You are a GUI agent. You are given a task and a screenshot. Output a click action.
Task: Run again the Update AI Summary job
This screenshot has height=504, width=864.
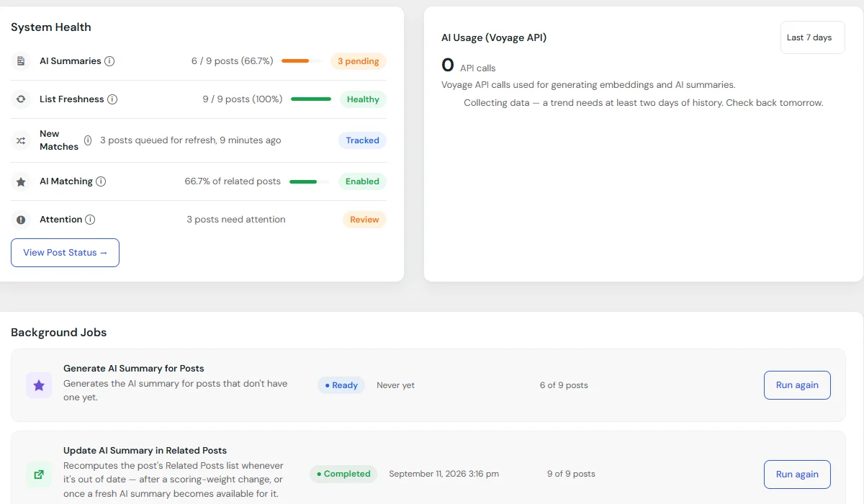point(797,474)
